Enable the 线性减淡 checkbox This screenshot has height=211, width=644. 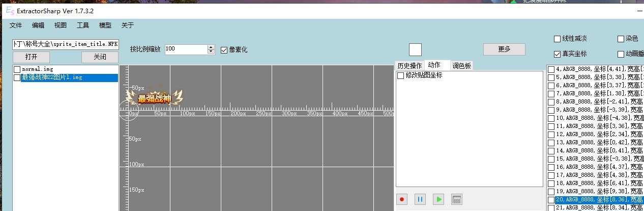click(558, 39)
